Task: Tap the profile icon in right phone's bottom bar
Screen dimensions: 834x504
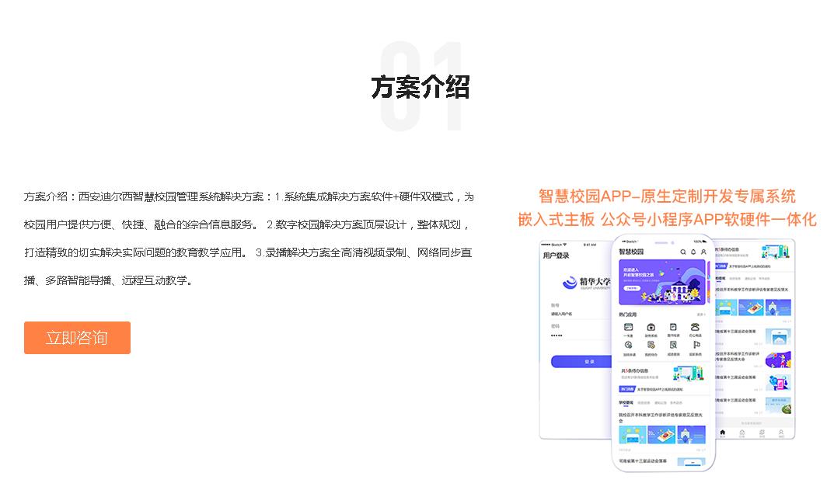Action: (x=781, y=433)
